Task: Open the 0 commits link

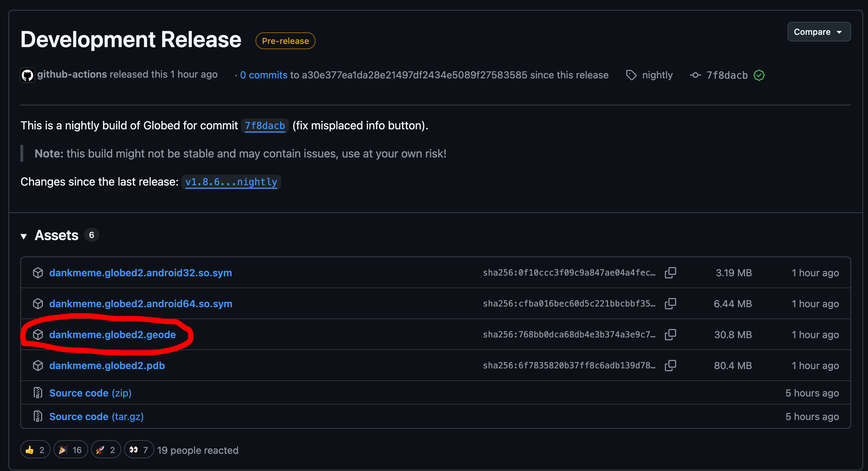Action: click(264, 75)
